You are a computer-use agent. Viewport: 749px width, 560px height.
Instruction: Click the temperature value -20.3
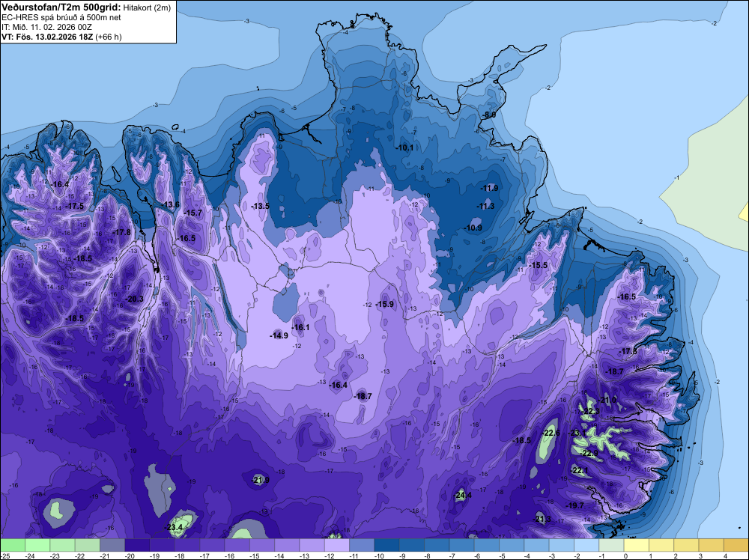[x=134, y=299]
